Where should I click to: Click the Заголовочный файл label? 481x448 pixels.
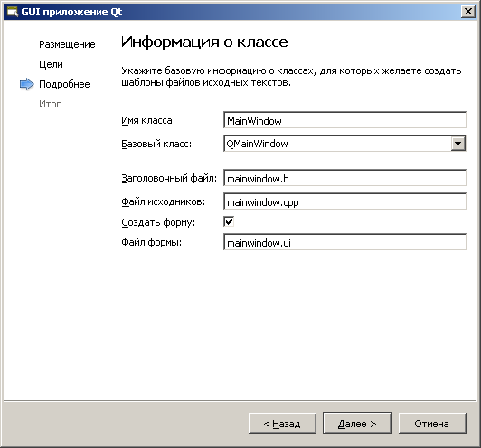[x=169, y=178]
